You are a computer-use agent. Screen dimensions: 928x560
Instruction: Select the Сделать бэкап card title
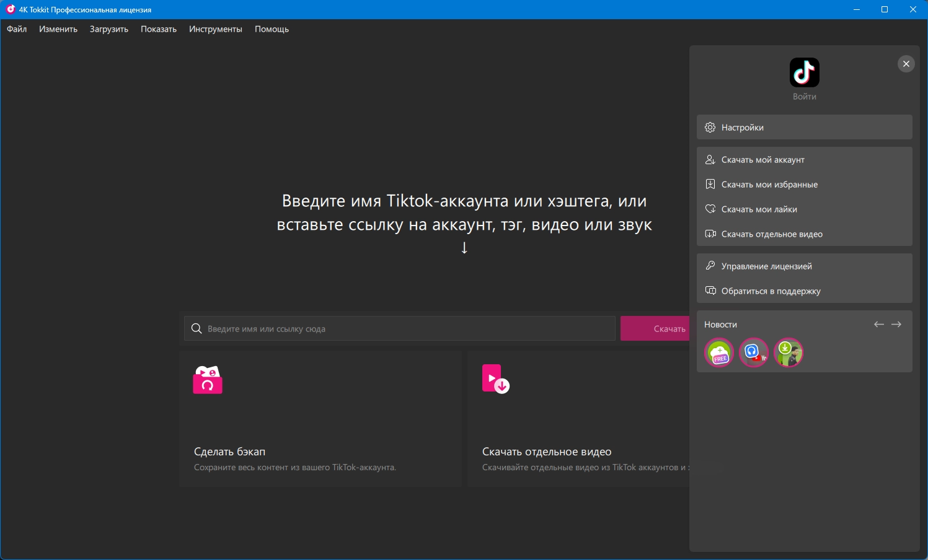pyautogui.click(x=229, y=452)
